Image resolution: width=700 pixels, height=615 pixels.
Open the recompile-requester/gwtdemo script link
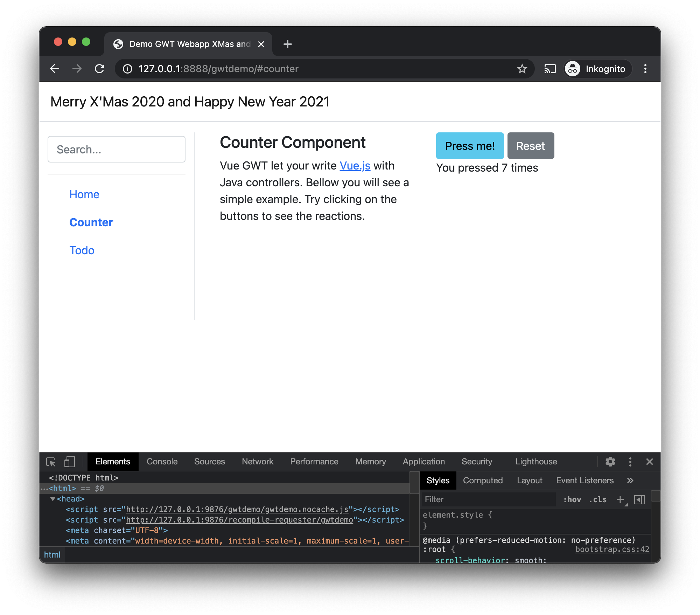(239, 520)
